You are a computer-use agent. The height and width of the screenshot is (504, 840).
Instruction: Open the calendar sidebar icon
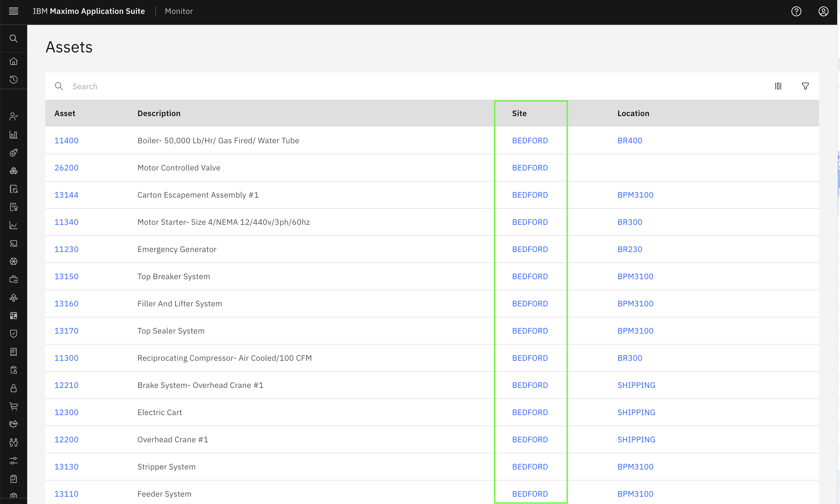tap(14, 315)
